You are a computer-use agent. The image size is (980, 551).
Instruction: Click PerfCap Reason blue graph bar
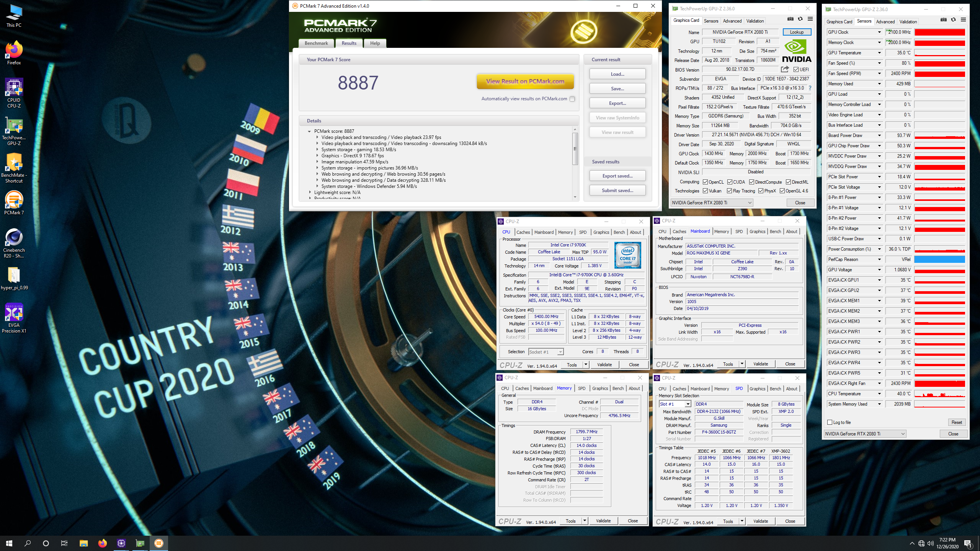[940, 259]
